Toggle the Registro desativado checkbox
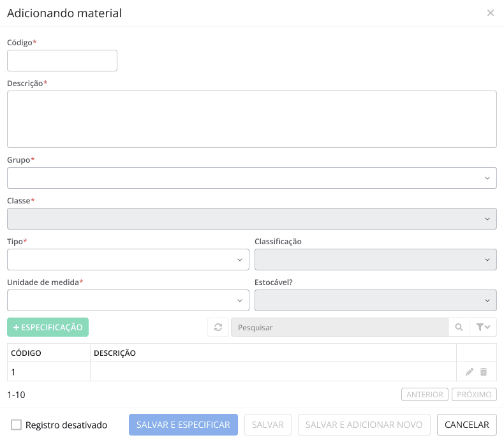504x440 pixels. point(17,425)
